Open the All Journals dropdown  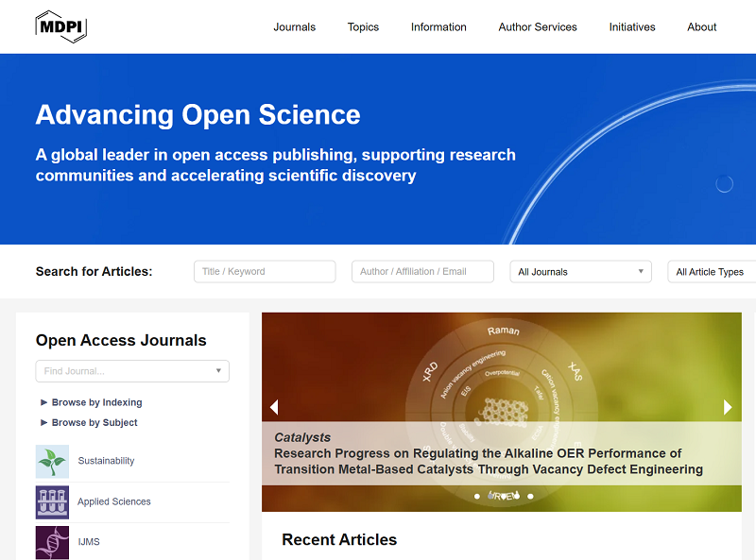pos(580,271)
